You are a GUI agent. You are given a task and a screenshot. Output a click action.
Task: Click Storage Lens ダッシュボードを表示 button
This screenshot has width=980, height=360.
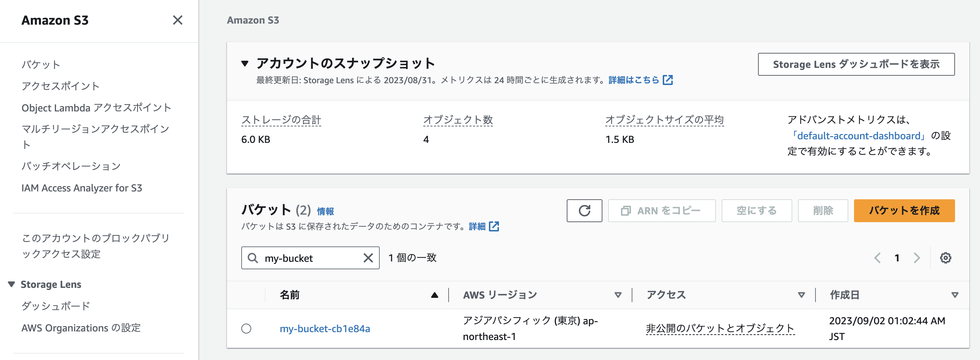(856, 64)
